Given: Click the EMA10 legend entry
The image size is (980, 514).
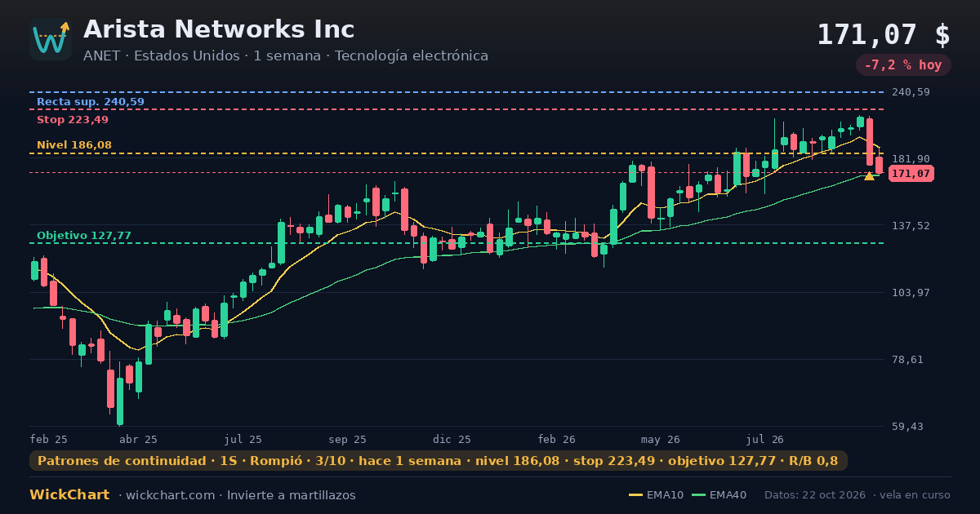Looking at the screenshot, I should click(x=657, y=495).
